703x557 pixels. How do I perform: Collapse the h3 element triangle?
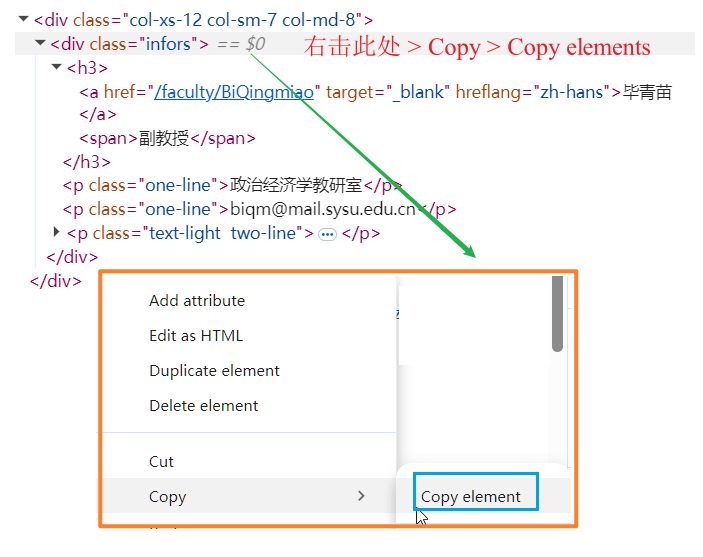(x=57, y=67)
